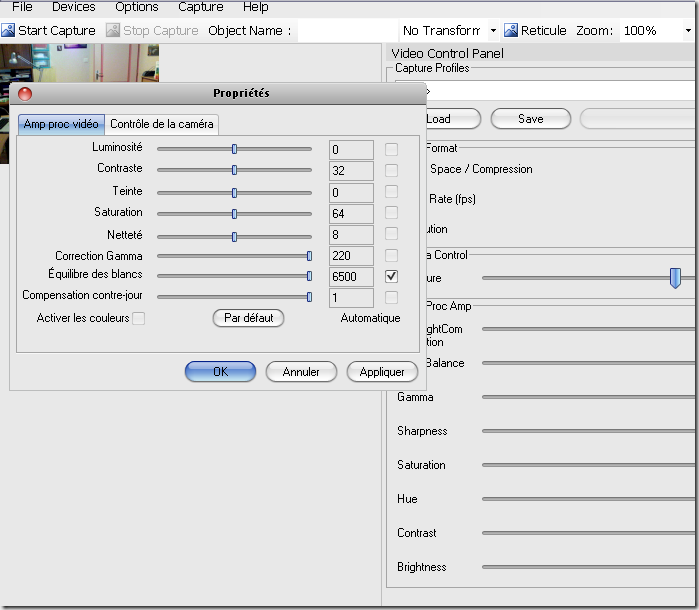Click the Contraste value field showing 32
Image resolution: width=699 pixels, height=610 pixels.
351,170
